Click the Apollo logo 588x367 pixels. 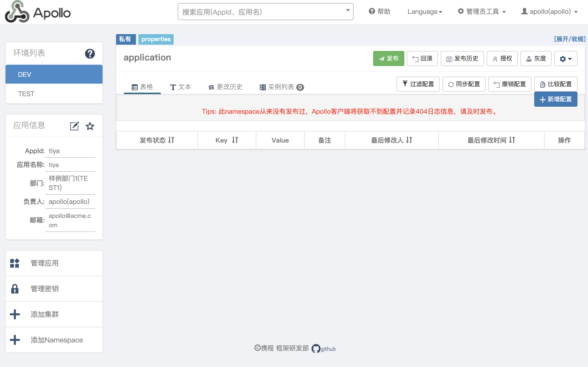click(38, 12)
